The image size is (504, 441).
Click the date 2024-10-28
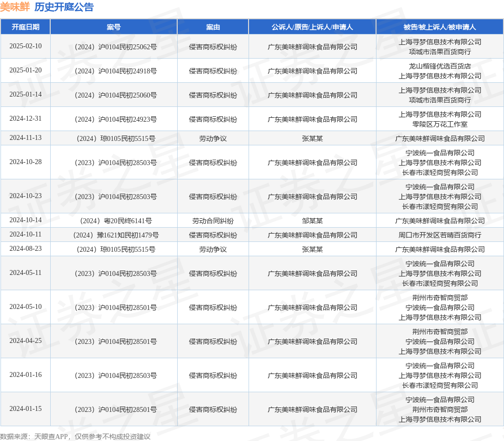[26, 162]
